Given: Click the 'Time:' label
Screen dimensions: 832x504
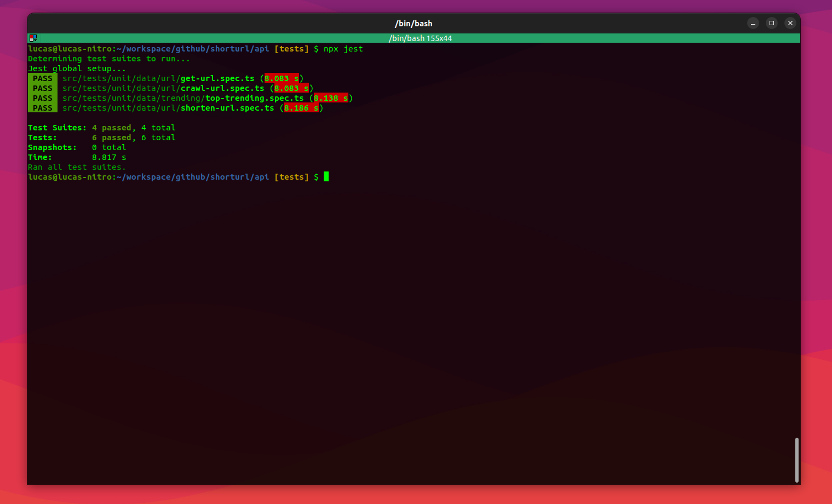Looking at the screenshot, I should pyautogui.click(x=40, y=157).
